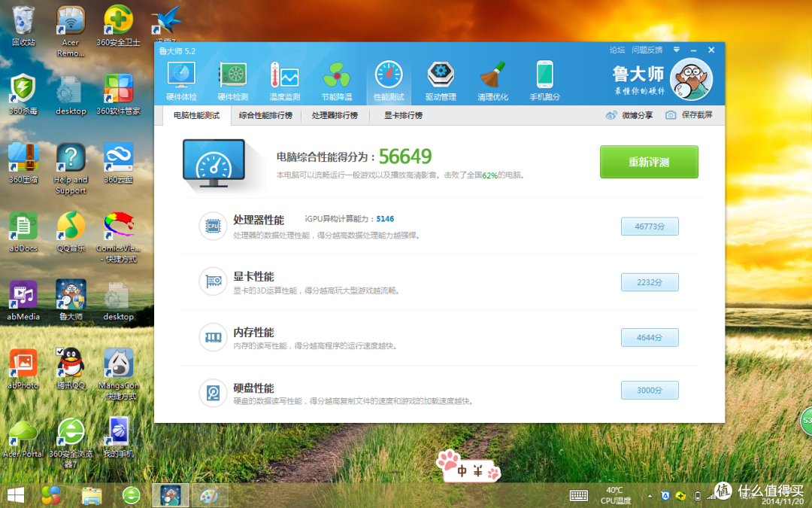Select the abMedia desktop icon
Viewport: 812px width, 508px height.
click(23, 300)
